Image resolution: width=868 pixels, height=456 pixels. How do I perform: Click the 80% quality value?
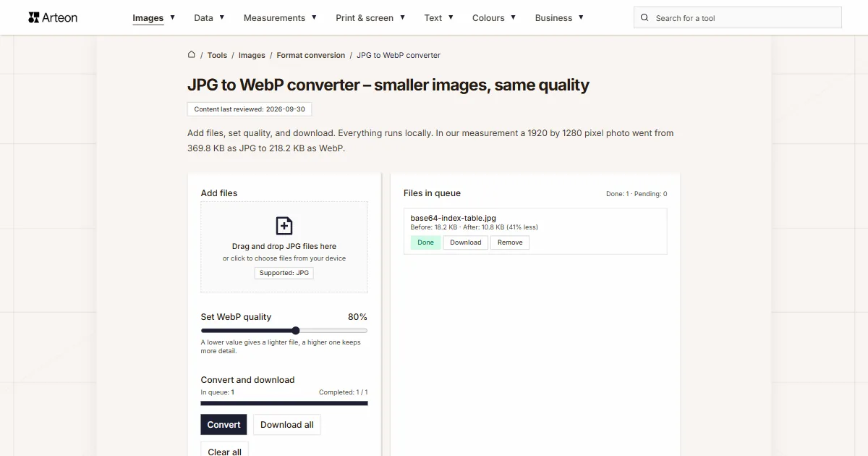pyautogui.click(x=357, y=317)
